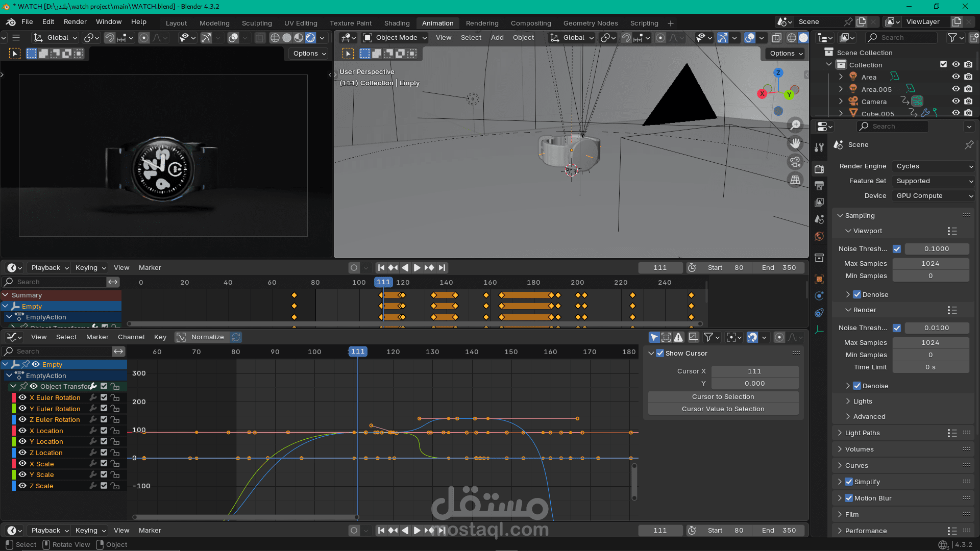Pin the Scene properties panel
This screenshot has width=980, height=551.
(x=969, y=145)
